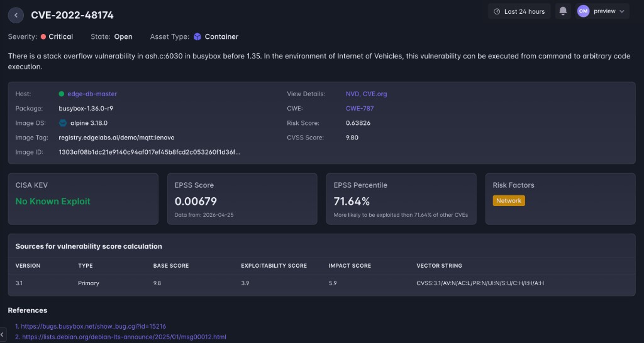Click the clock icon in time filter

497,11
